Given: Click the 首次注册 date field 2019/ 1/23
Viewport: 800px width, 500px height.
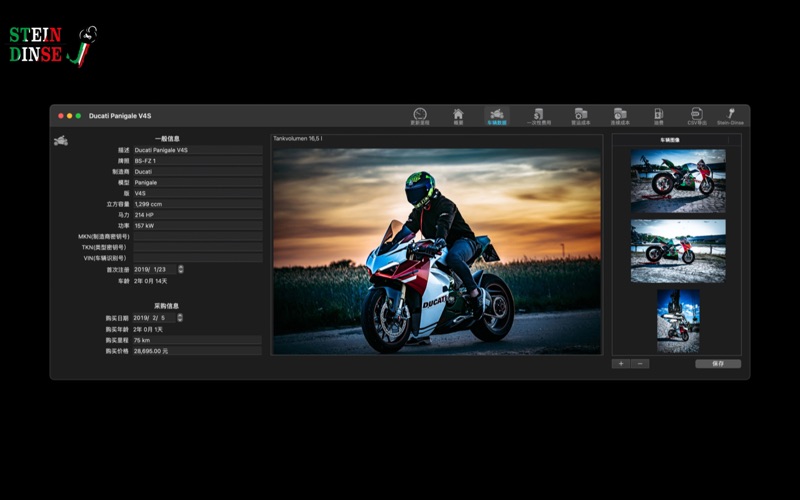Looking at the screenshot, I should point(155,269).
